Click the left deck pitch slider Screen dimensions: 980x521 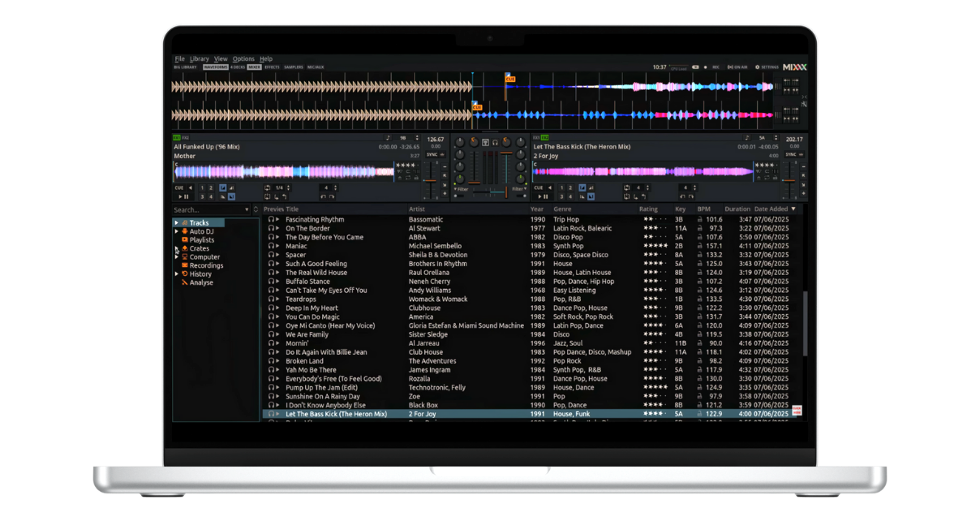pos(431,180)
